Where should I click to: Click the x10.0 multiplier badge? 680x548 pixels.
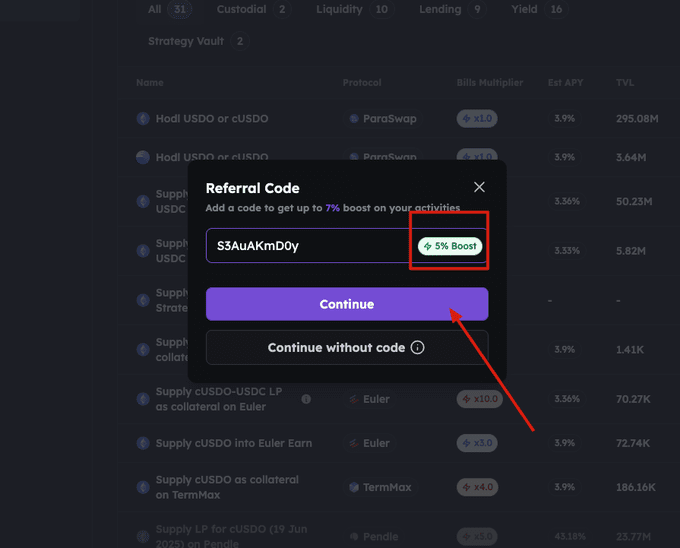point(479,399)
